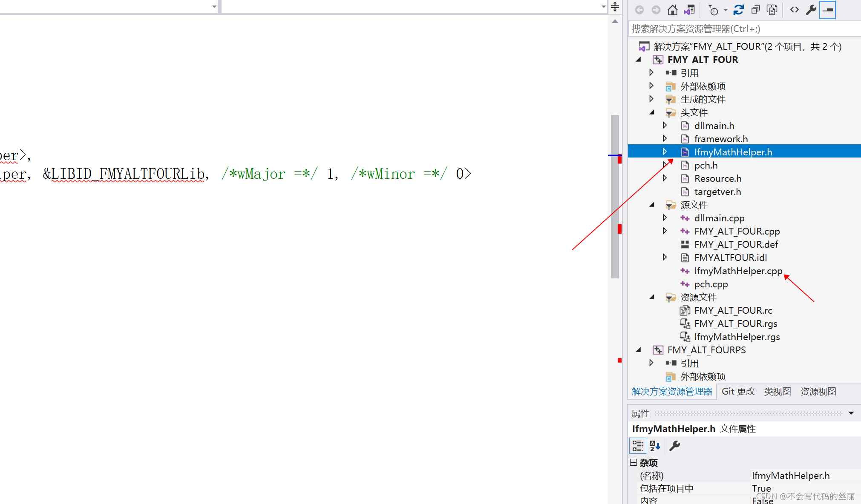The height and width of the screenshot is (504, 861).
Task: Expand the first 引用 node under FMY ALT FOUR
Action: pyautogui.click(x=651, y=73)
